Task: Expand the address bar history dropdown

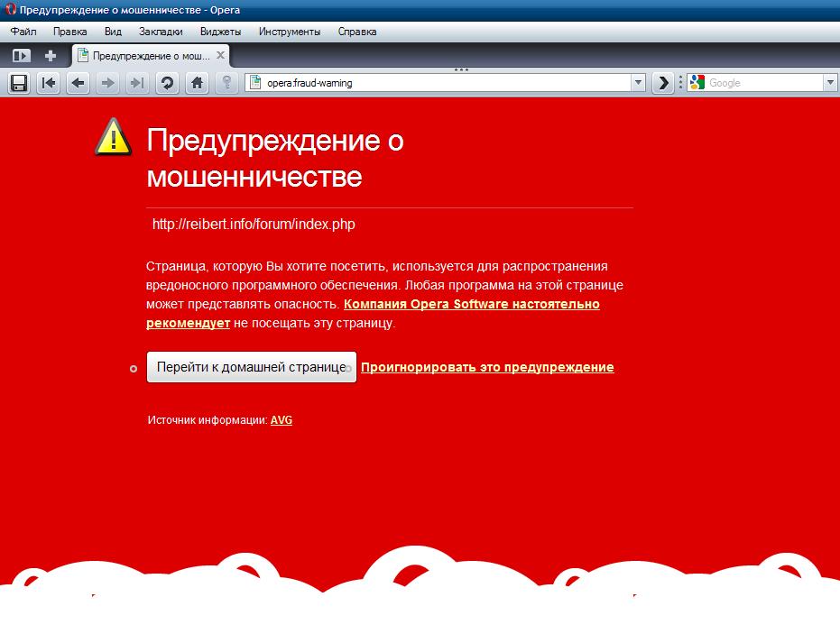Action: pos(638,83)
